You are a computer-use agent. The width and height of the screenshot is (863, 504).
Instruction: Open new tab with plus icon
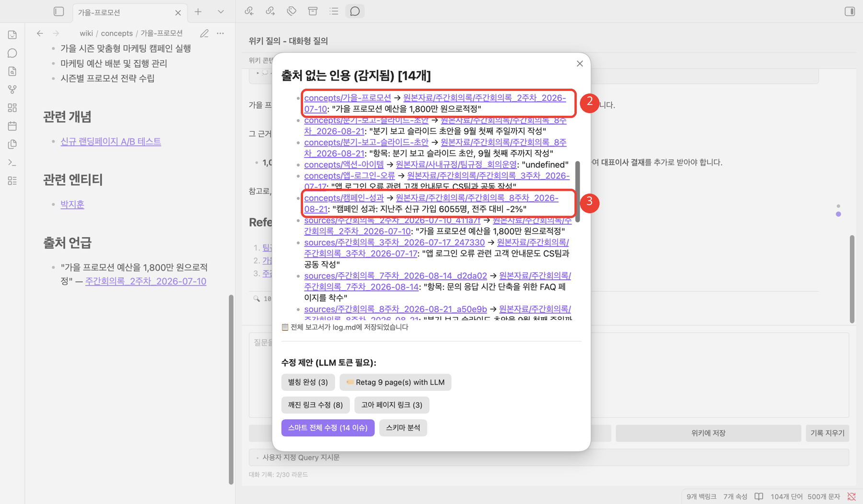[x=198, y=12]
